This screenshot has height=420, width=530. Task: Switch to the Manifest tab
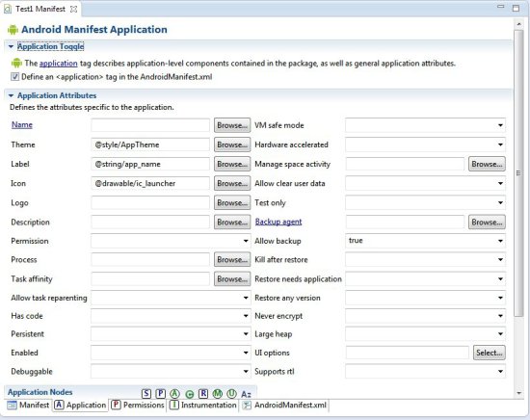[28, 405]
